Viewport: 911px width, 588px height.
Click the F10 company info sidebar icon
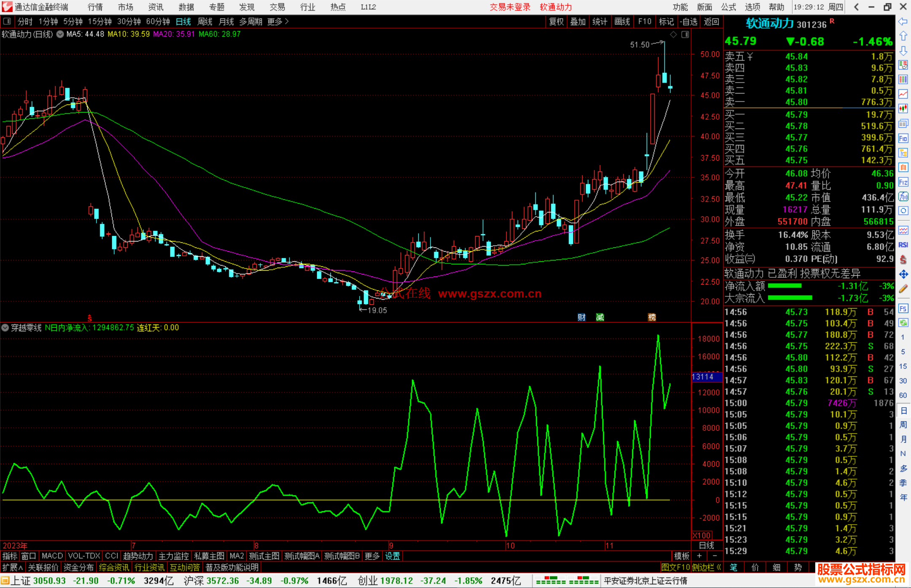coord(903,138)
